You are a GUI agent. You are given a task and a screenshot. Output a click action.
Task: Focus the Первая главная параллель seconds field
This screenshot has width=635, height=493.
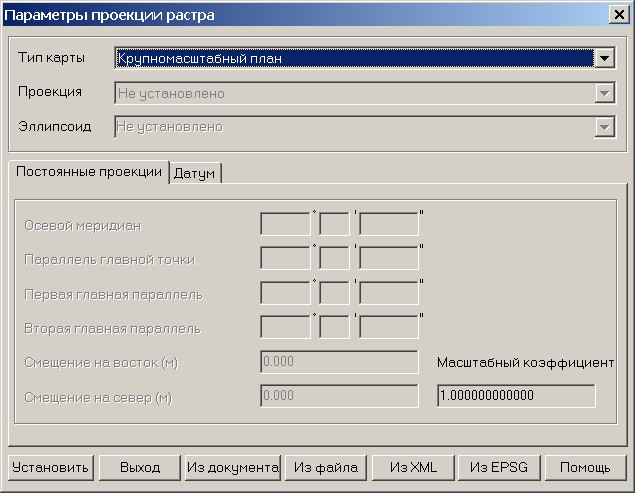click(x=388, y=292)
